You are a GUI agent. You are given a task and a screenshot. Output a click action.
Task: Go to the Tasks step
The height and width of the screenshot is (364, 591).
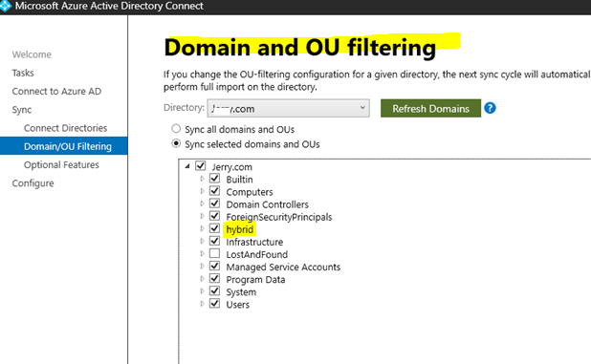23,73
